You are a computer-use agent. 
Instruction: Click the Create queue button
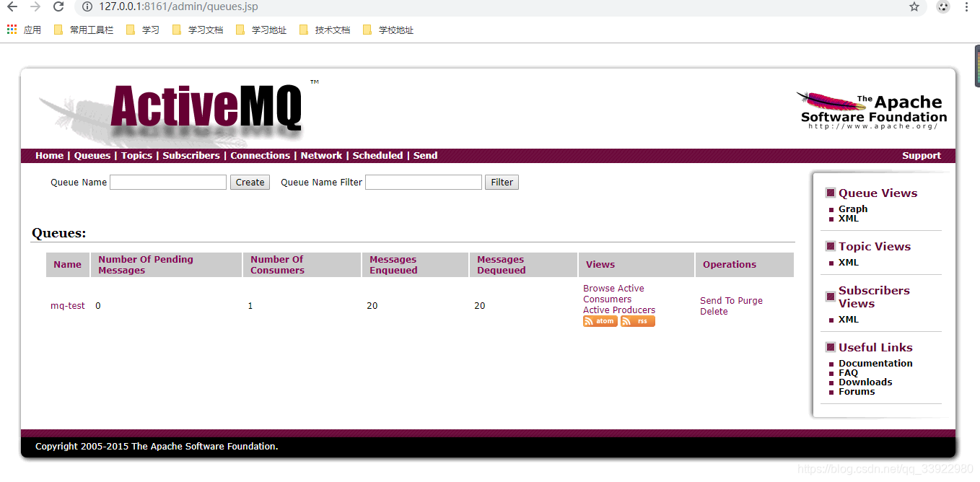point(250,183)
